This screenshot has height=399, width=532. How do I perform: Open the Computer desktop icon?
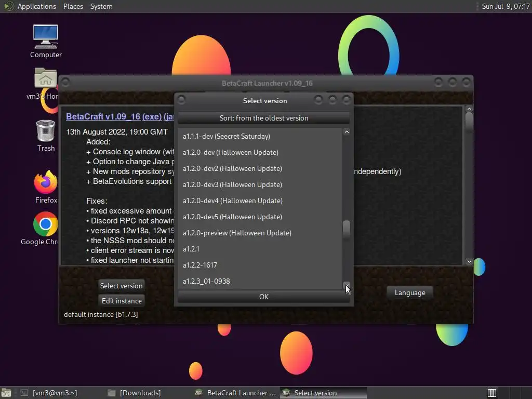46,41
